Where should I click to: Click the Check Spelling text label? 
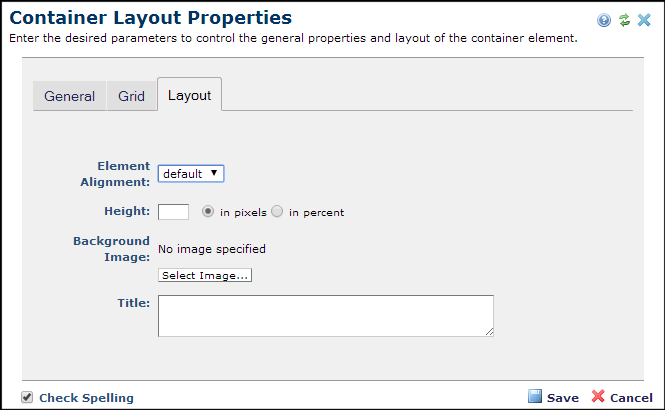point(86,398)
